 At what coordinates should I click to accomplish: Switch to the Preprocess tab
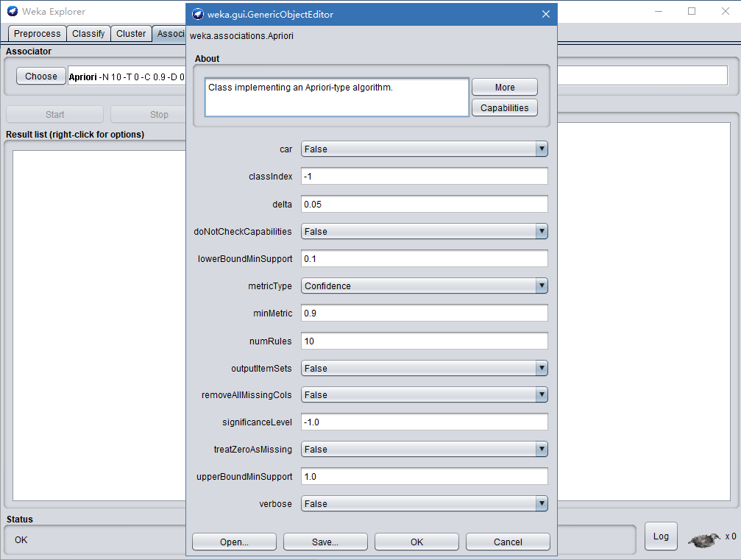[37, 34]
